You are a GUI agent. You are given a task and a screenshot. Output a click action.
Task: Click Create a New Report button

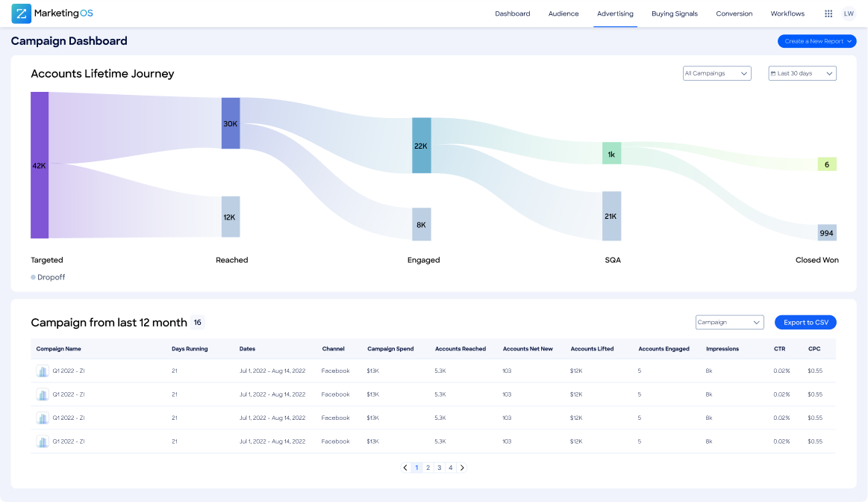pyautogui.click(x=817, y=41)
